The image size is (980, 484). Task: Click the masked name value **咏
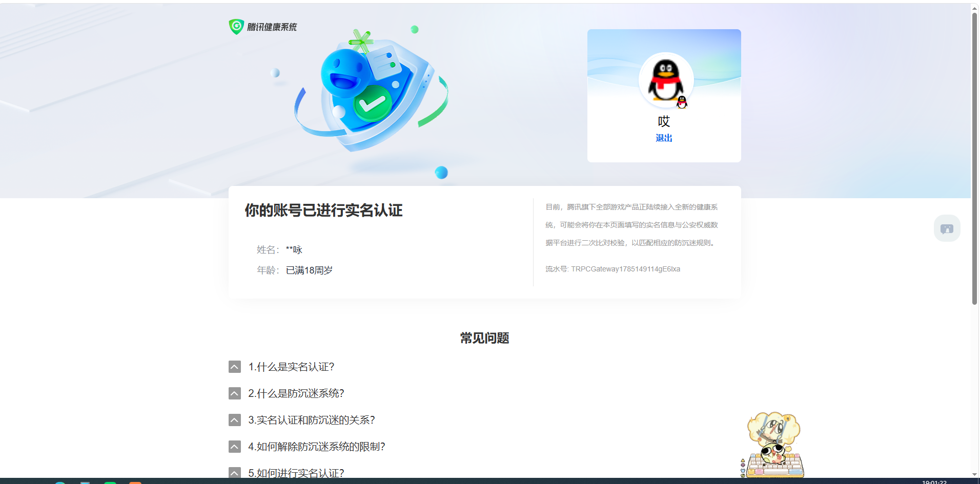click(294, 250)
